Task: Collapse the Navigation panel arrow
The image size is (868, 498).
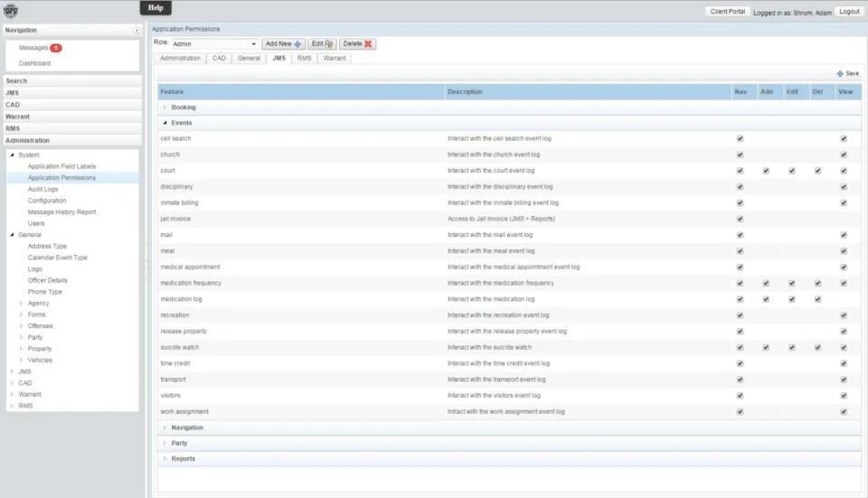Action: [137, 31]
